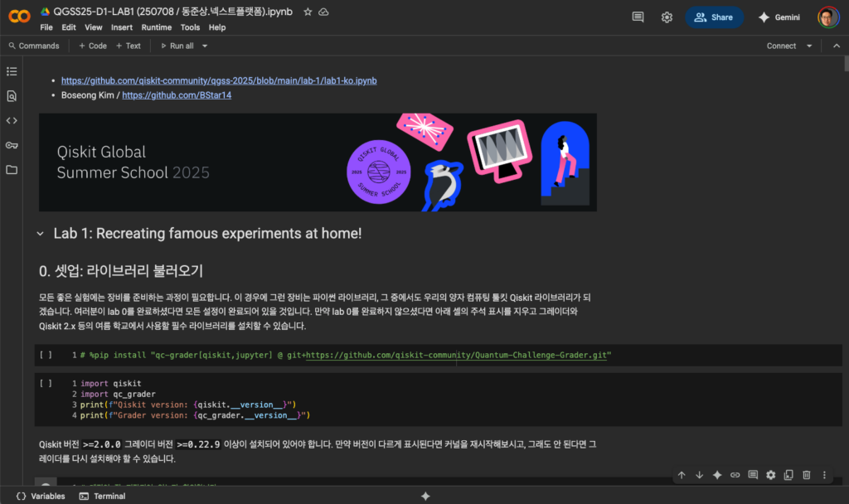Click the ">=0.22.9" version text
Image resolution: width=849 pixels, height=504 pixels.
tap(198, 444)
